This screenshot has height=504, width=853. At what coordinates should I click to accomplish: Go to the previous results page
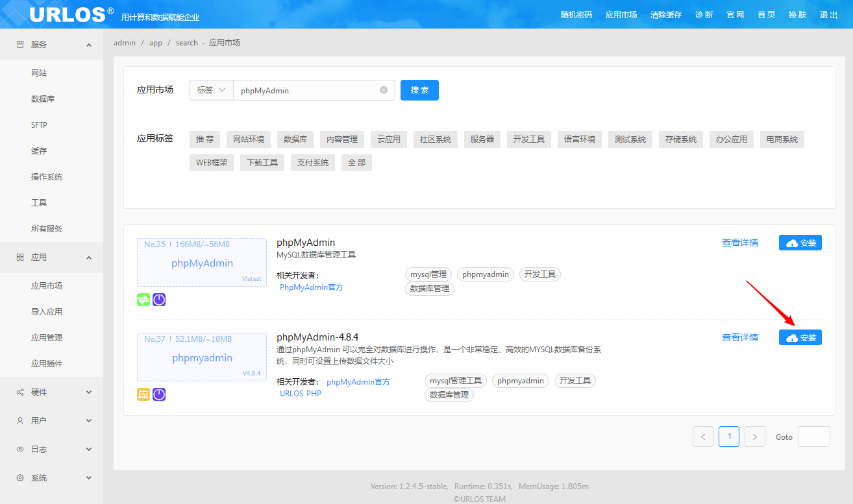[703, 437]
